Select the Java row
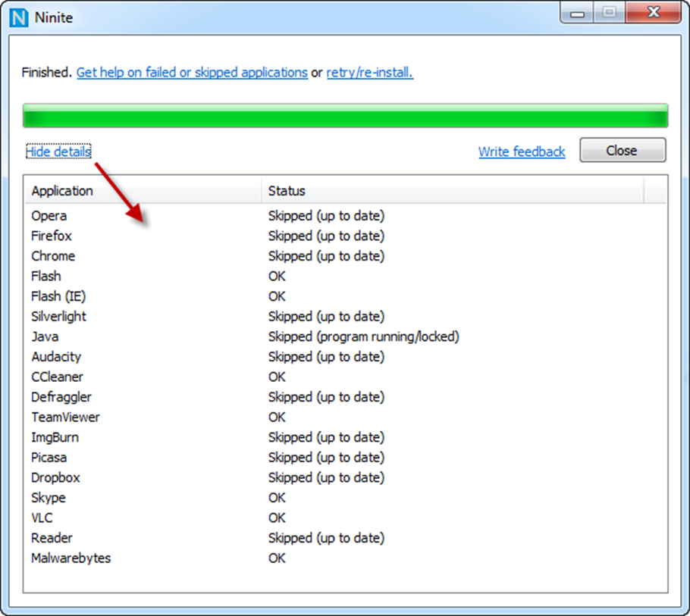Viewport: 690px width, 616px height. point(346,337)
